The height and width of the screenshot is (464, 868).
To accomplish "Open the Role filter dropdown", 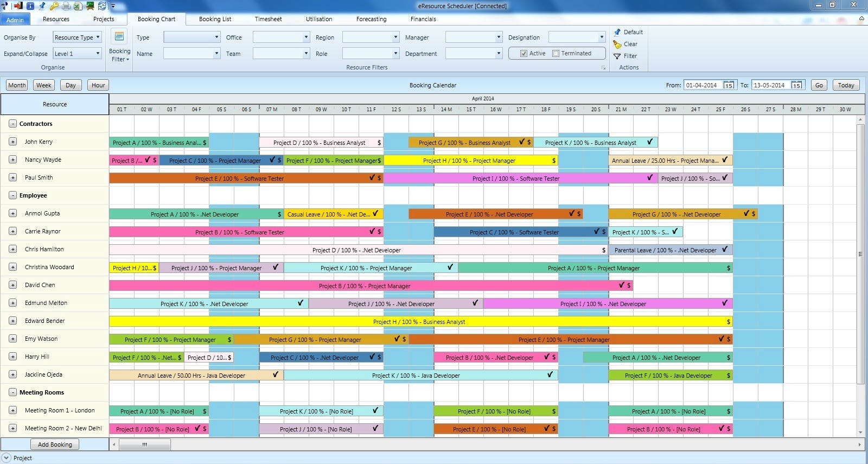I will click(x=371, y=54).
